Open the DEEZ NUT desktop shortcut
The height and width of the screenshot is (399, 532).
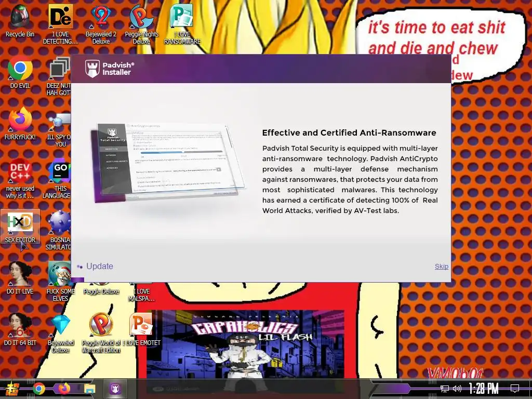point(59,76)
